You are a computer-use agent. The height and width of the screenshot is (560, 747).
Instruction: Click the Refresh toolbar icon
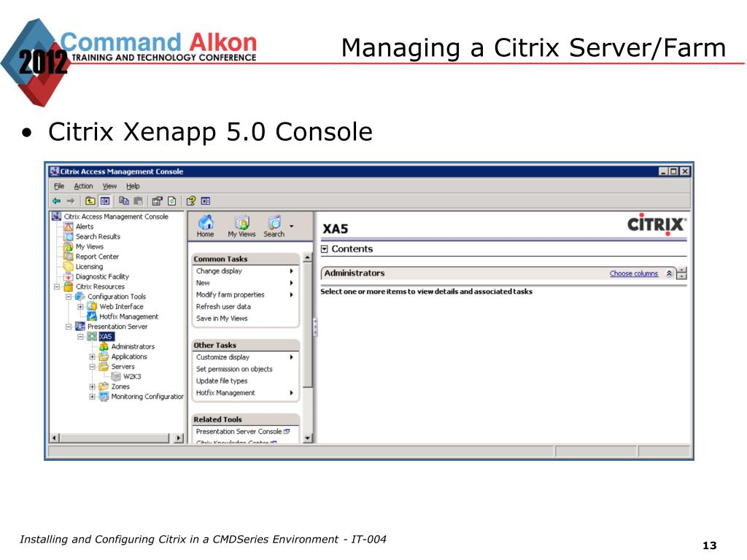click(x=172, y=201)
